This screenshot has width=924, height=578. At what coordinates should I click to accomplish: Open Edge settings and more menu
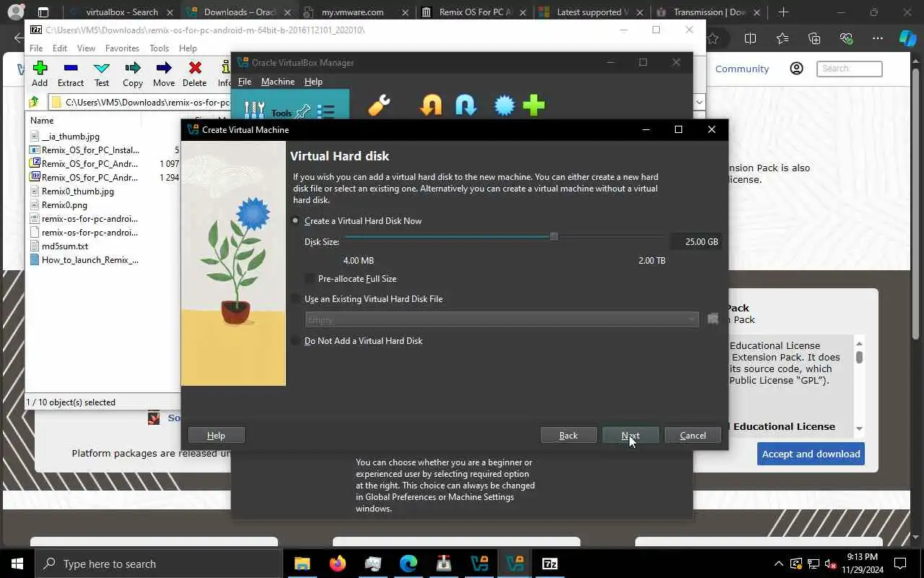tap(877, 39)
